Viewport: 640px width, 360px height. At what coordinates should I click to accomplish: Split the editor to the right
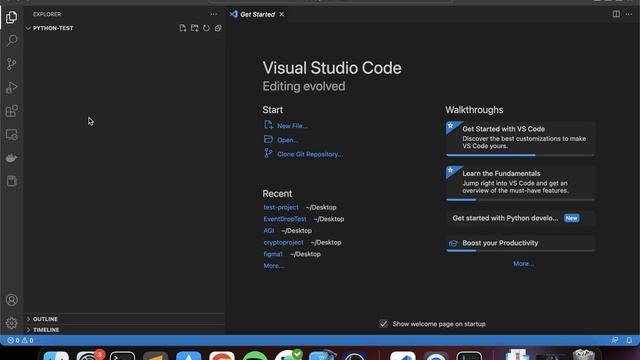(616, 14)
